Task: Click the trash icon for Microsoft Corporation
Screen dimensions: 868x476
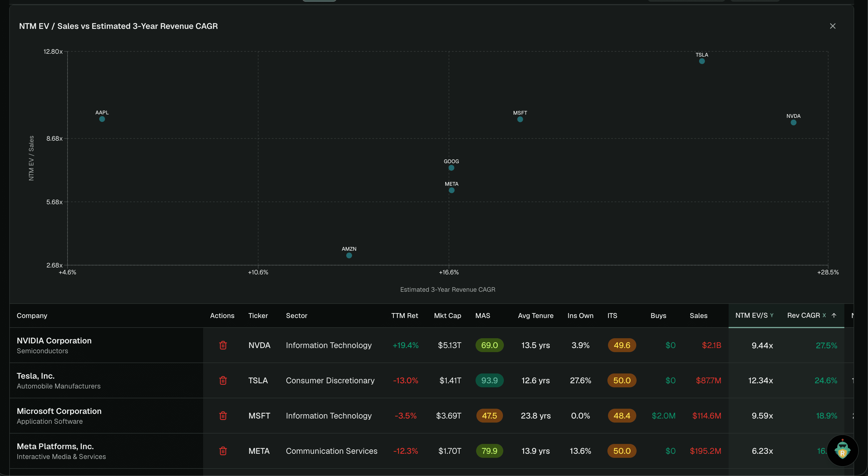Action: [223, 416]
